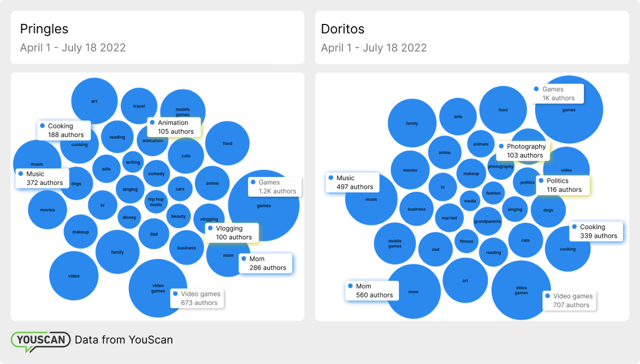Pick the reading bubble in Pringles chart

pyautogui.click(x=117, y=137)
